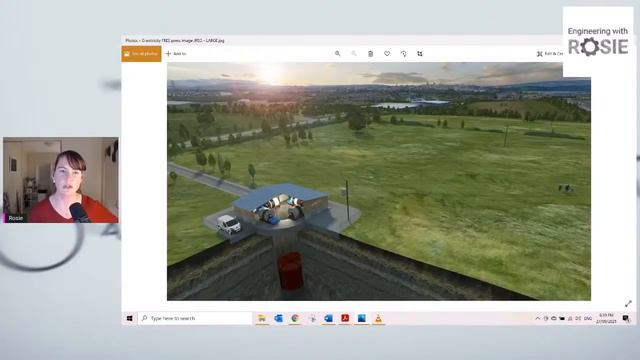Open VLC media player from the taskbar
Screen dimensions: 640x360
378,318
